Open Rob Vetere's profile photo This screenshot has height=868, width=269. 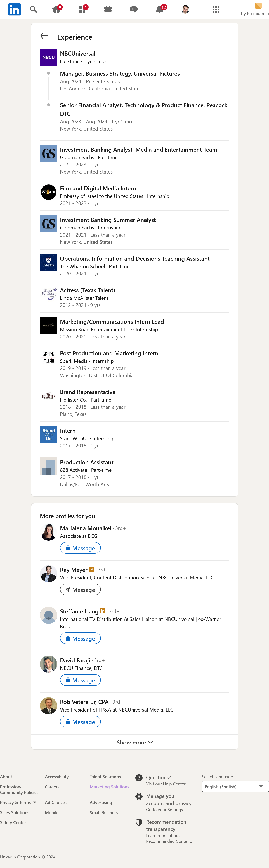pyautogui.click(x=49, y=706)
